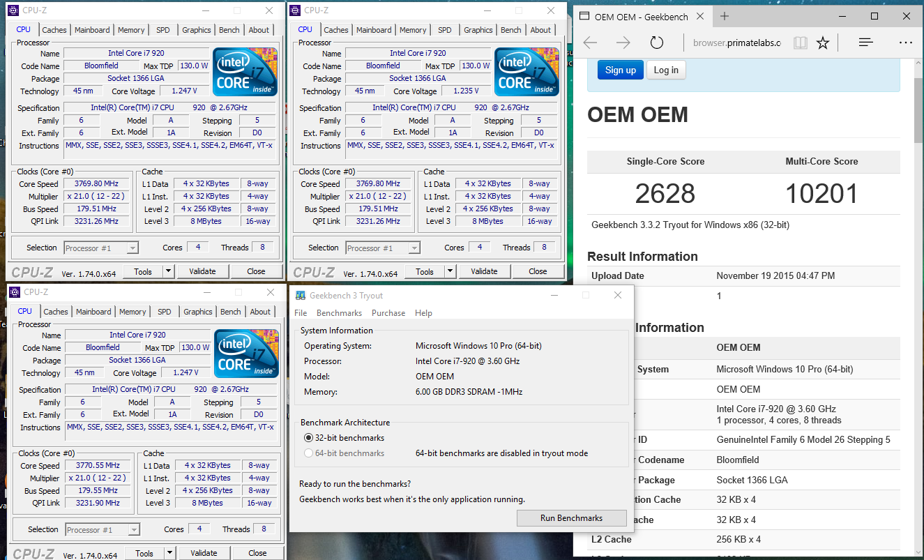Screen dimensions: 924x560
Task: Open Geekbench File menu
Action: [301, 313]
